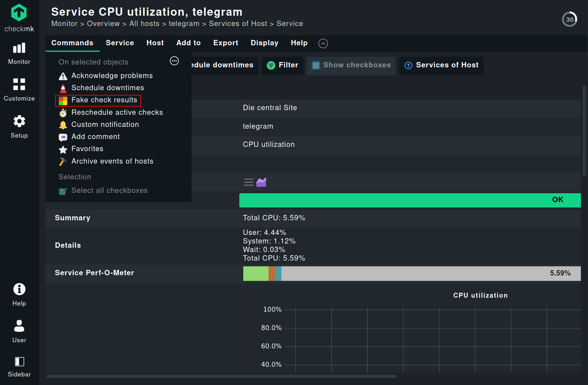The width and height of the screenshot is (588, 385).
Task: Click the Die central Site text
Action: (x=270, y=108)
